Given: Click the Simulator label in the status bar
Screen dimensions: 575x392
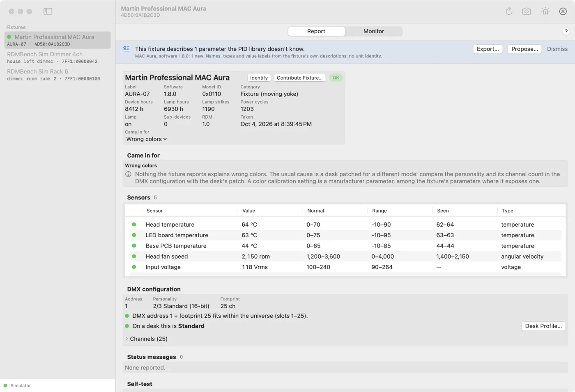Looking at the screenshot, I should [x=21, y=386].
